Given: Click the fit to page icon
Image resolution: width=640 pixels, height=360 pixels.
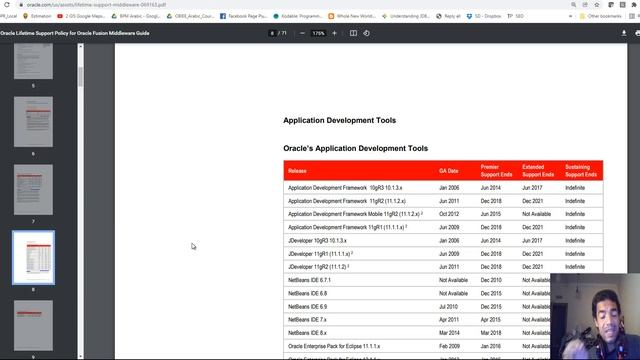Looking at the screenshot, I should coord(353,33).
